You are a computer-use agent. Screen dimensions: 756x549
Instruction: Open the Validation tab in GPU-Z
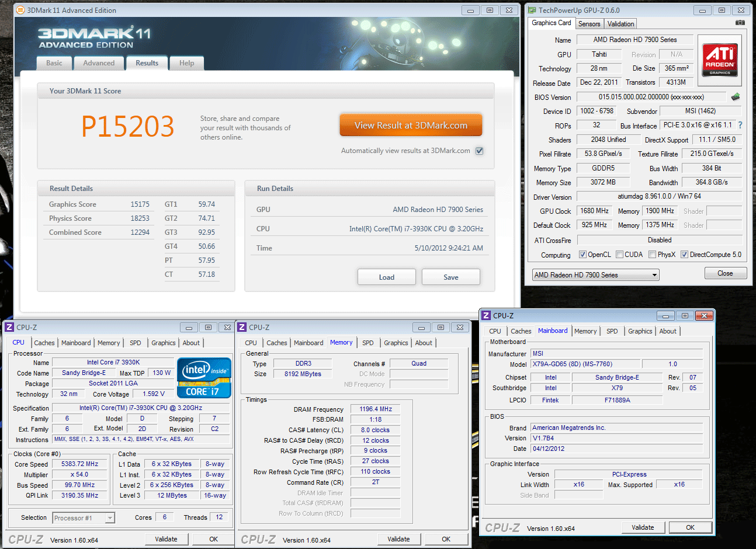pyautogui.click(x=620, y=24)
